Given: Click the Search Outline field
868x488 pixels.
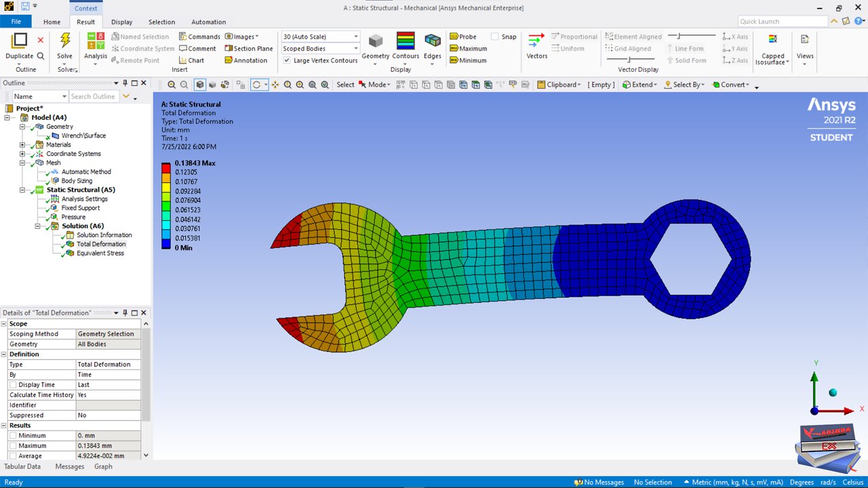Looking at the screenshot, I should (x=94, y=96).
